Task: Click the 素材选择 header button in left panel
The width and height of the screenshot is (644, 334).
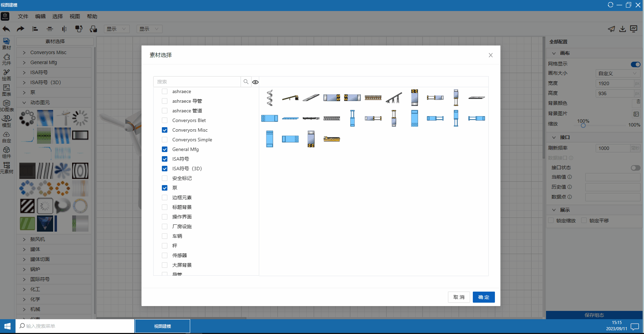Action: pos(55,41)
